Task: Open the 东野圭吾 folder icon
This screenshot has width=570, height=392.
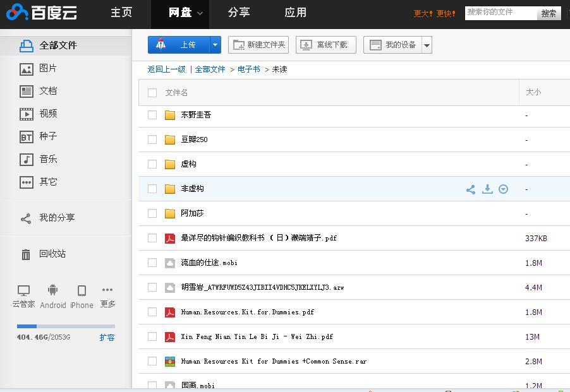Action: [170, 116]
